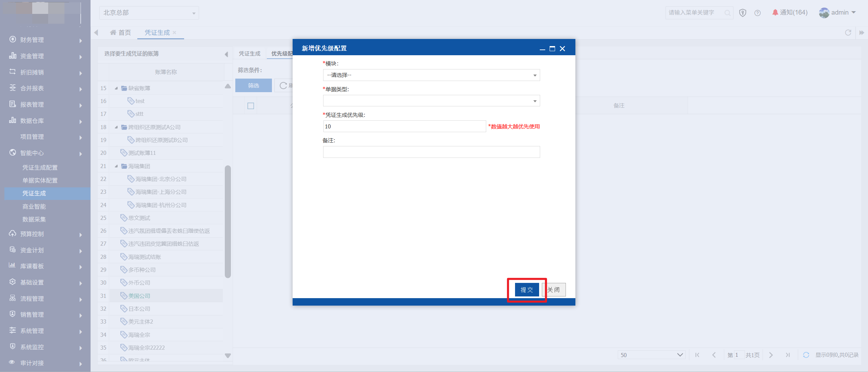868x372 pixels.
Task: Go to the last page icon
Action: click(x=788, y=355)
